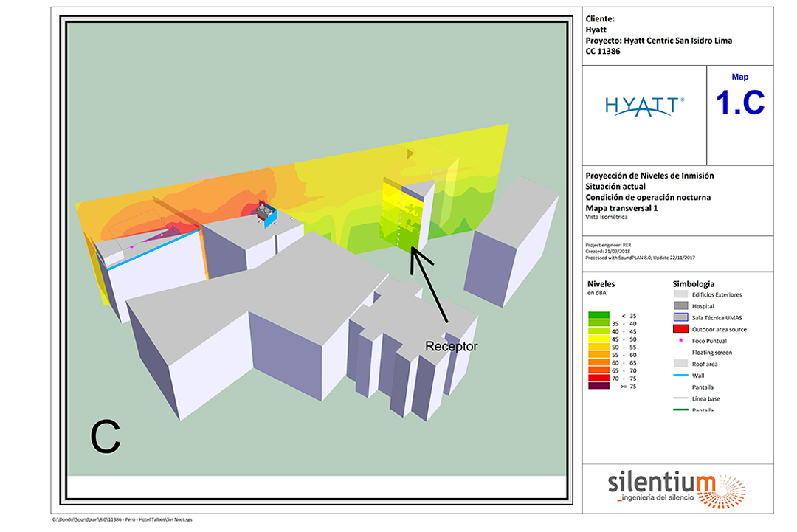The height and width of the screenshot is (532, 797).
Task: Click the Map 1.C number label
Action: pos(740,103)
